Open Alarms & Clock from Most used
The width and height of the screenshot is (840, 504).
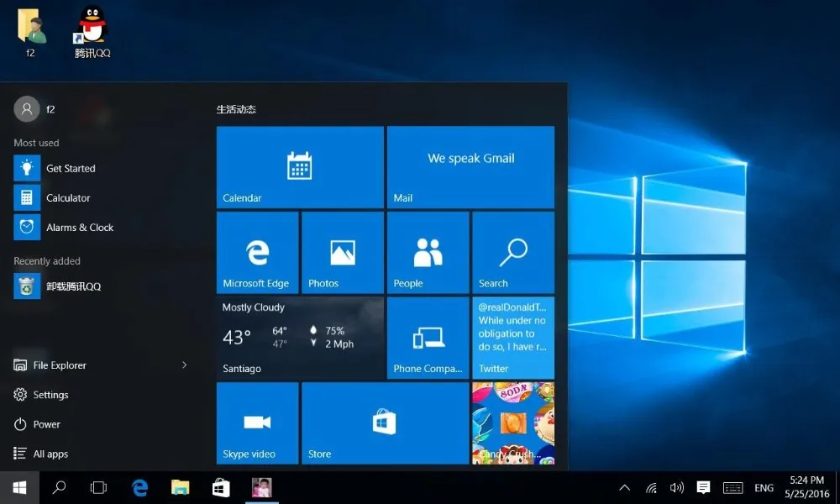[x=102, y=227]
